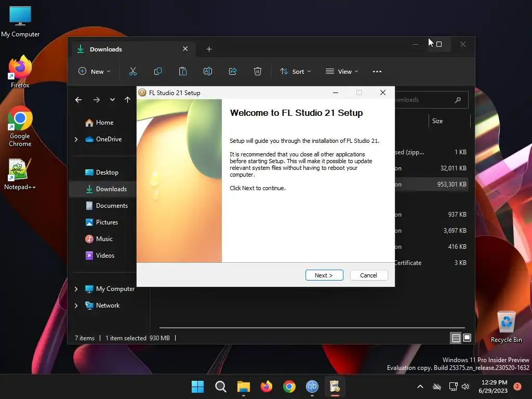Screen dimensions: 532x399
Task: Open the Windows Start menu
Action: [x=197, y=387]
